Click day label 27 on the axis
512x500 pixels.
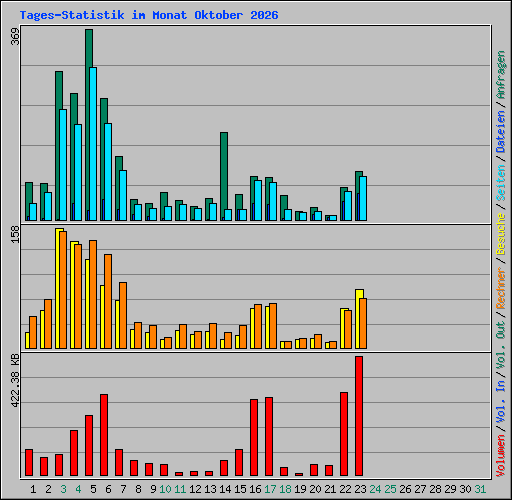click(420, 489)
